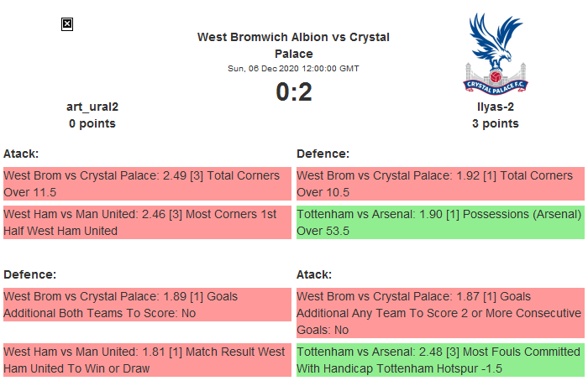Select the West Ham United To Win or Draw bet

pos(147,359)
